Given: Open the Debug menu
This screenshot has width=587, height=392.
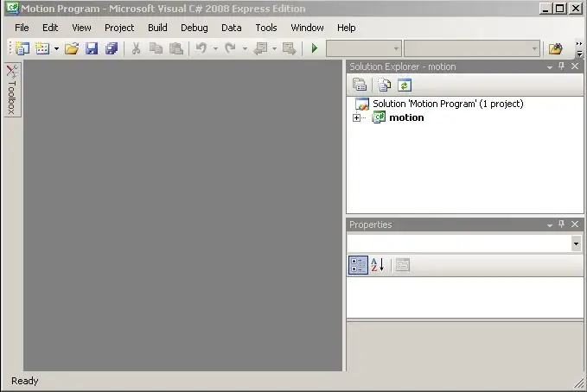Looking at the screenshot, I should 194,28.
